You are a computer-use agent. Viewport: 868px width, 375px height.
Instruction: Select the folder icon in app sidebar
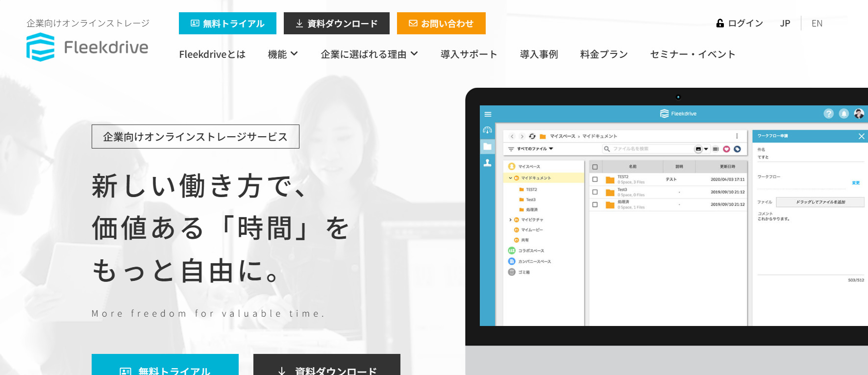[487, 146]
